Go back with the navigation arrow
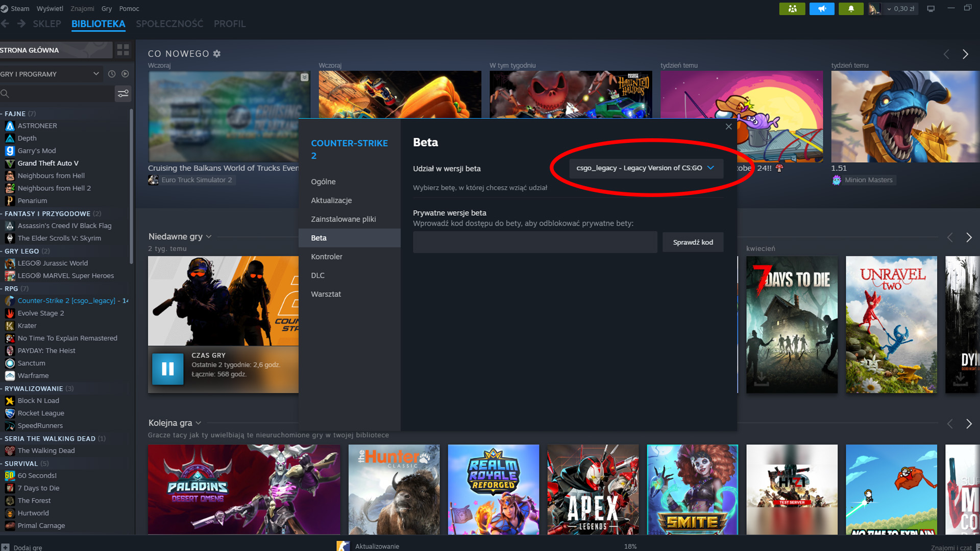 point(6,23)
